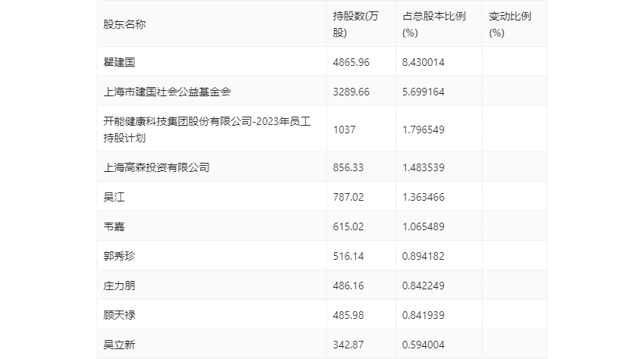Select the percentage 0.841939
This screenshot has width=644, height=359.
click(424, 315)
